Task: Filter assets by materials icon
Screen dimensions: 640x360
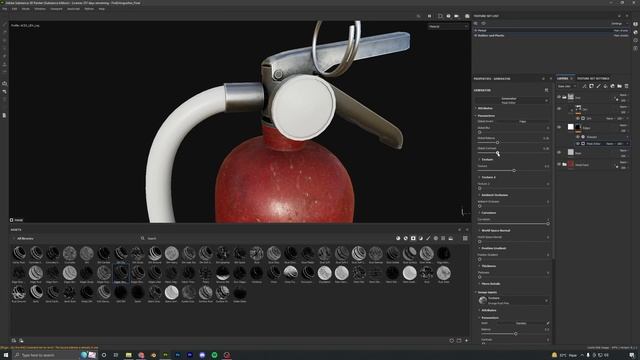Action: (x=398, y=238)
